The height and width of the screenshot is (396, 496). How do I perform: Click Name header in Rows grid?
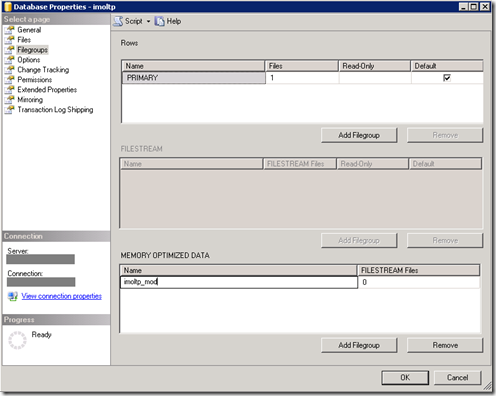193,66
